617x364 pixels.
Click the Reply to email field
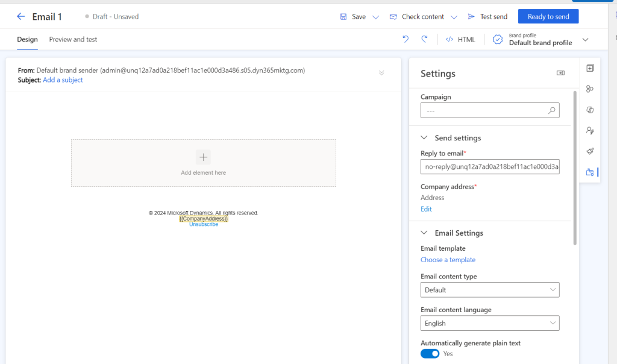[490, 167]
